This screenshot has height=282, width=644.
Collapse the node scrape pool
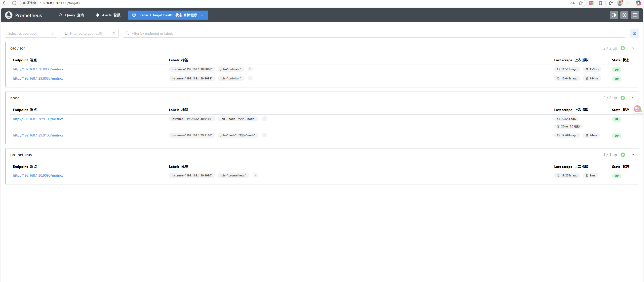click(633, 98)
